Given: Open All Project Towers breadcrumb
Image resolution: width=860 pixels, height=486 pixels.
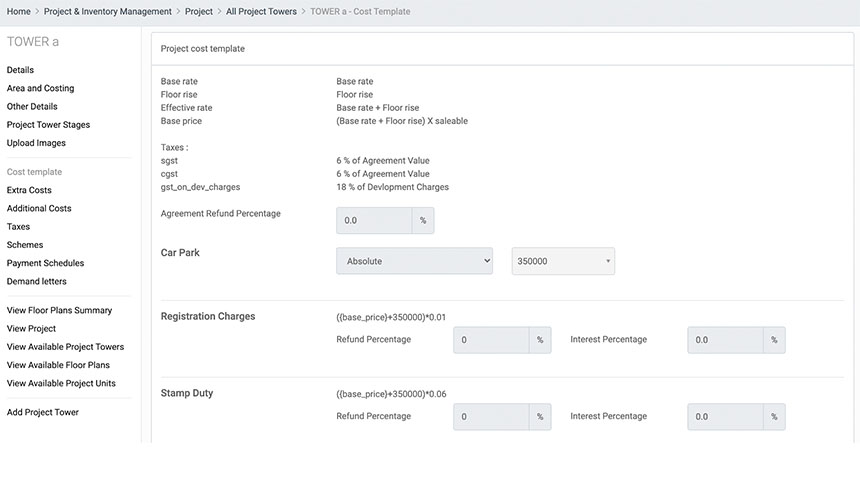Looking at the screenshot, I should coord(261,12).
